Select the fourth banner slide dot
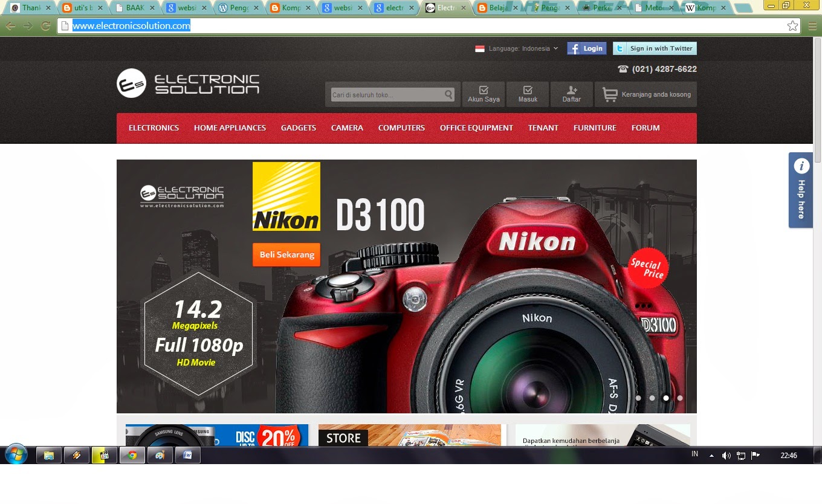822x504 pixels. point(680,398)
